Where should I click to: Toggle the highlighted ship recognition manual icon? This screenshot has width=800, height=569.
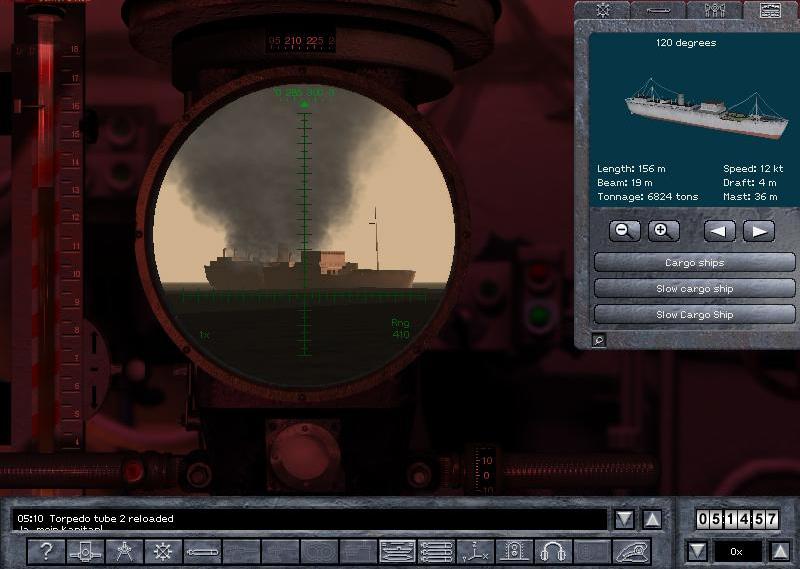coord(398,551)
